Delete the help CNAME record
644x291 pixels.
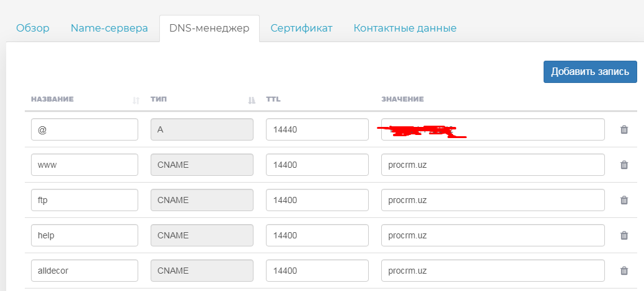click(624, 236)
